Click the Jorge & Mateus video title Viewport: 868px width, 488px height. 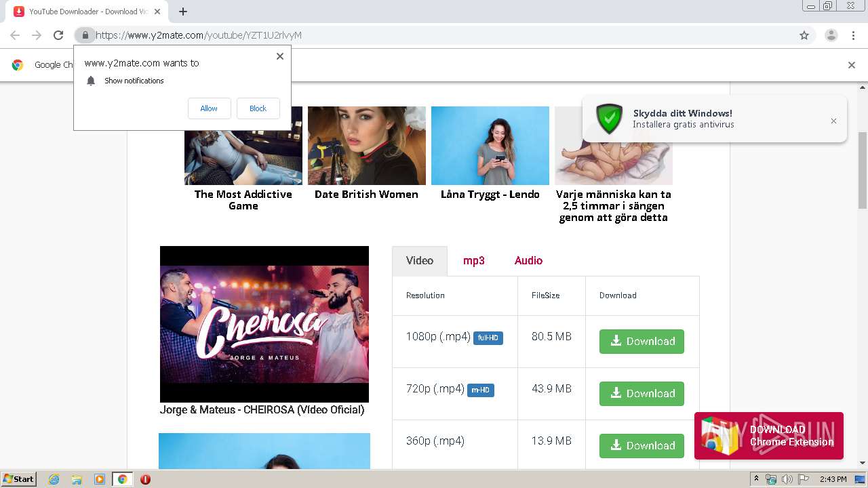[x=262, y=410]
